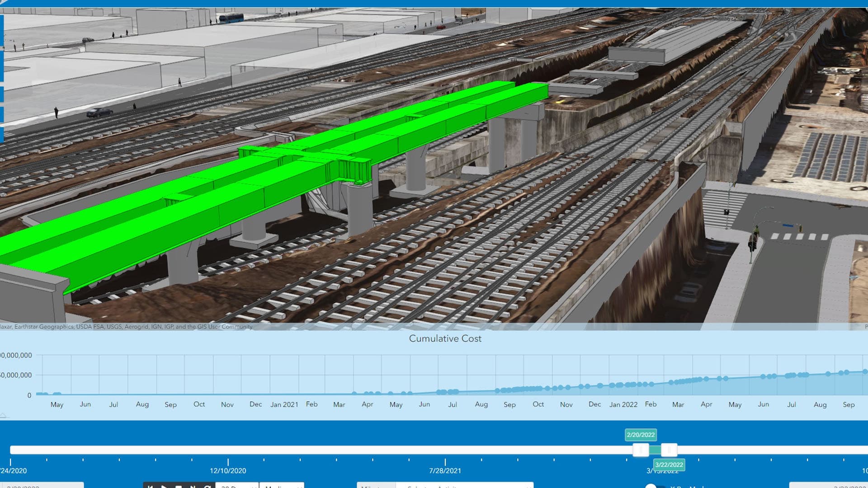Image resolution: width=868 pixels, height=488 pixels.
Task: Open the 30 Days interval dropdown
Action: pyautogui.click(x=237, y=486)
